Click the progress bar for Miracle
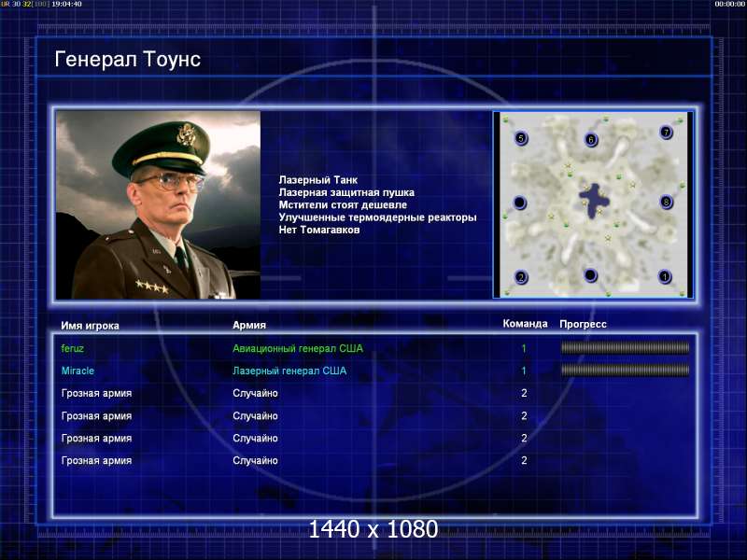 pyautogui.click(x=625, y=370)
